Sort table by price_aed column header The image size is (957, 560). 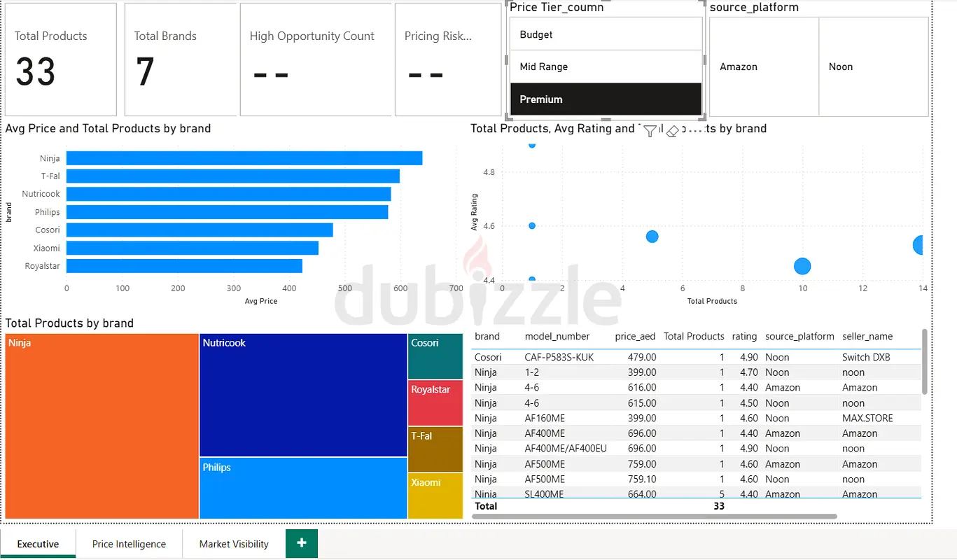coord(636,336)
